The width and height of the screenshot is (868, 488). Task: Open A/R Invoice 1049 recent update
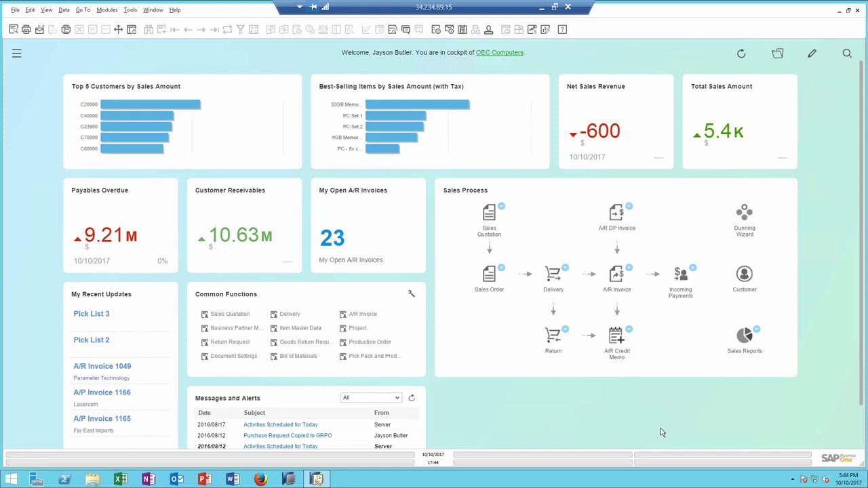coord(102,366)
